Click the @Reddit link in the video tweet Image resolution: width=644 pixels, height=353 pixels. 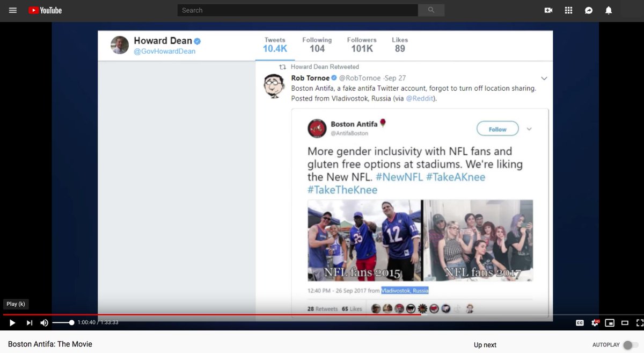[419, 98]
